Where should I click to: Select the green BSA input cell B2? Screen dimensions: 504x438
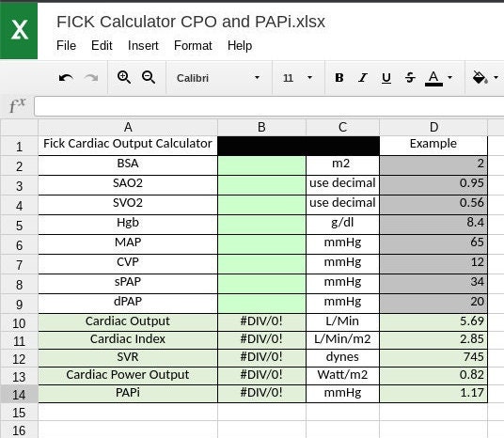[x=261, y=165]
